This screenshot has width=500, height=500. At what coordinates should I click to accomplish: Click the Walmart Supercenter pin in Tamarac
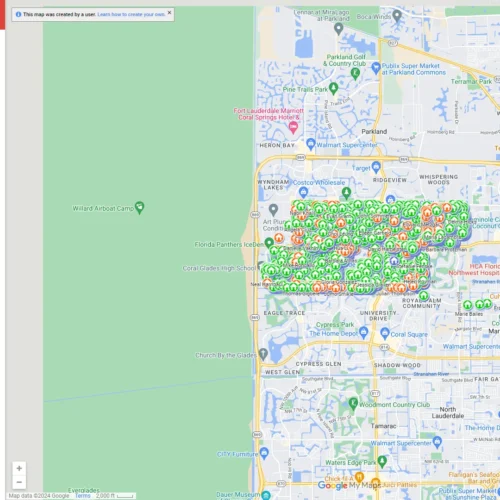437,442
